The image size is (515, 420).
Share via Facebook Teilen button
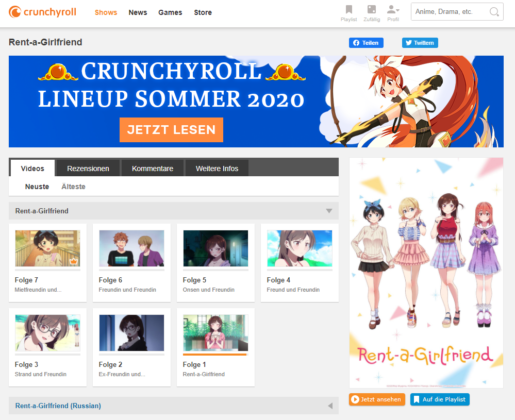tap(366, 43)
